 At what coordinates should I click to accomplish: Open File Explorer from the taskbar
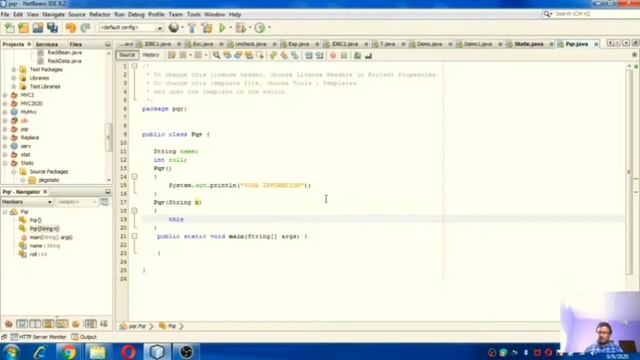click(98, 352)
